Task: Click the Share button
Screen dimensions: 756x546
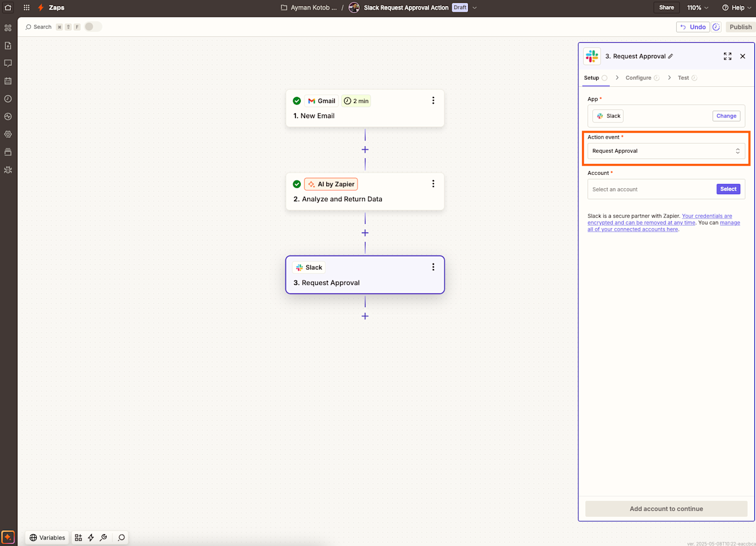Action: click(x=666, y=8)
